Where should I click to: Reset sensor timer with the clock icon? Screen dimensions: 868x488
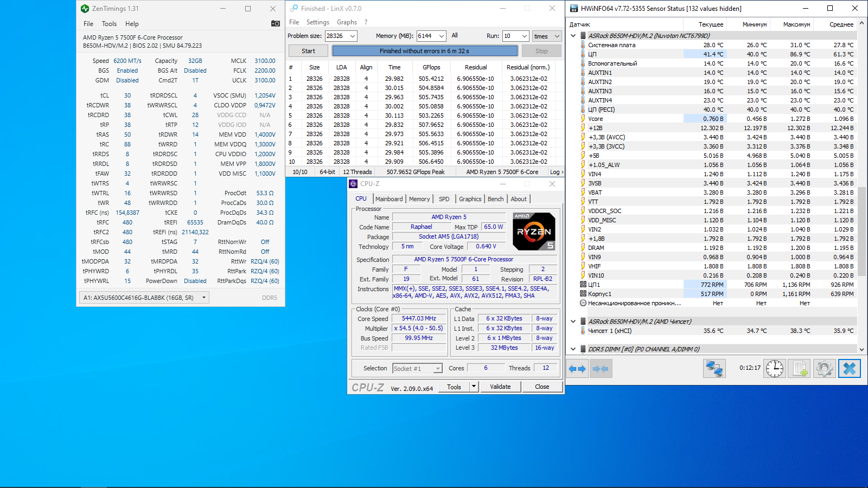pos(775,369)
